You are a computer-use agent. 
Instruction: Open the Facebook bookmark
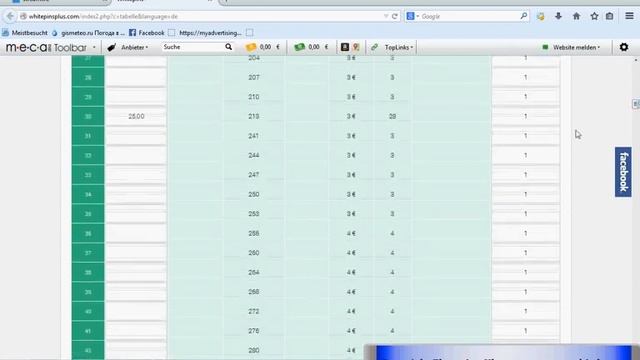147,33
